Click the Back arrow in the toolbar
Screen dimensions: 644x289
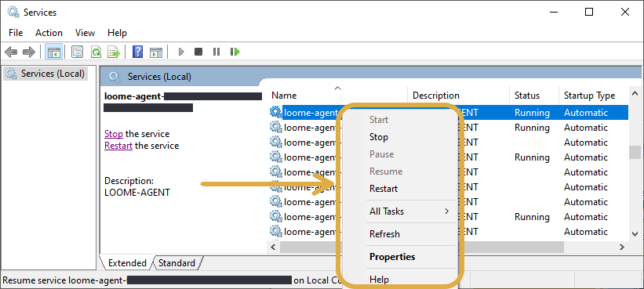coord(11,52)
